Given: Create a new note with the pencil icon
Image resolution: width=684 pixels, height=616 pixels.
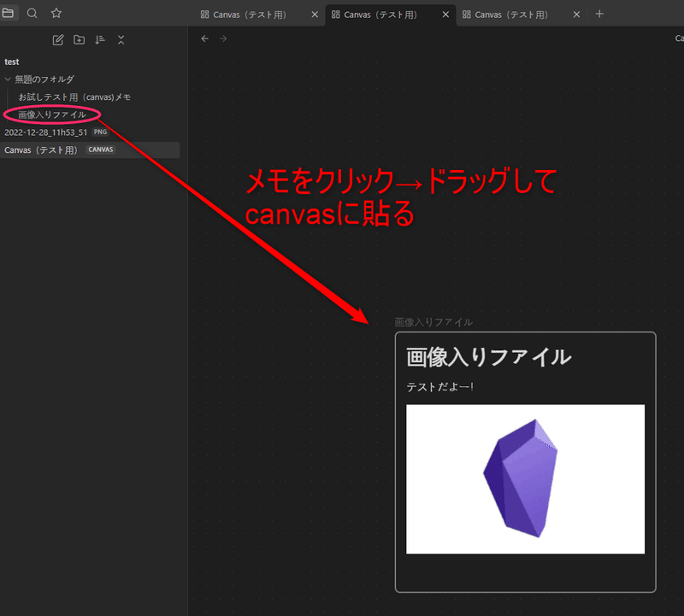Looking at the screenshot, I should point(58,40).
